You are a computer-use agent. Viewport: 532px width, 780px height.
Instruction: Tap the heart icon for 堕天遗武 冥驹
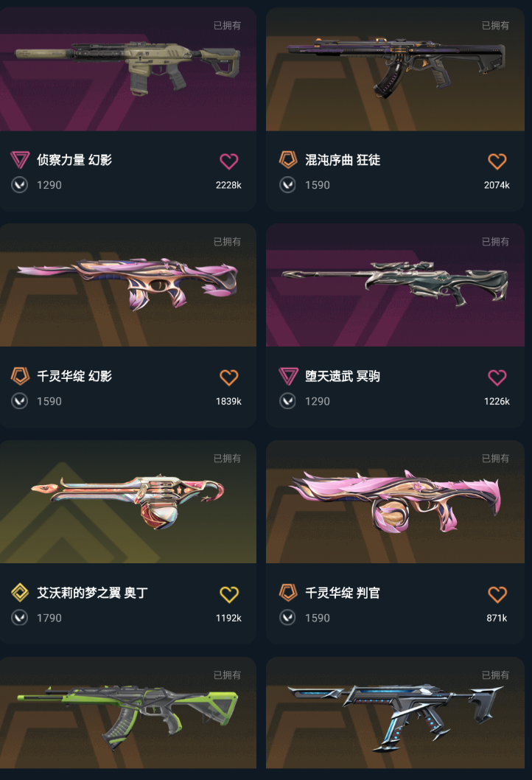click(x=497, y=377)
